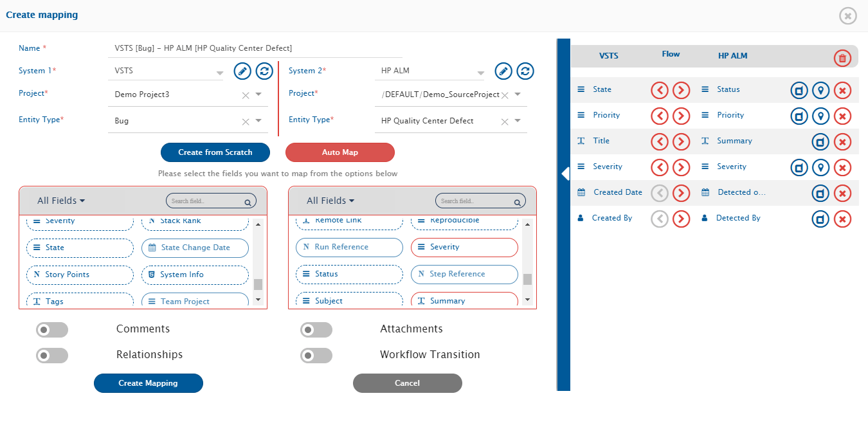Select the Story Points field chip
Image resolution: width=868 pixels, height=425 pixels.
[80, 275]
